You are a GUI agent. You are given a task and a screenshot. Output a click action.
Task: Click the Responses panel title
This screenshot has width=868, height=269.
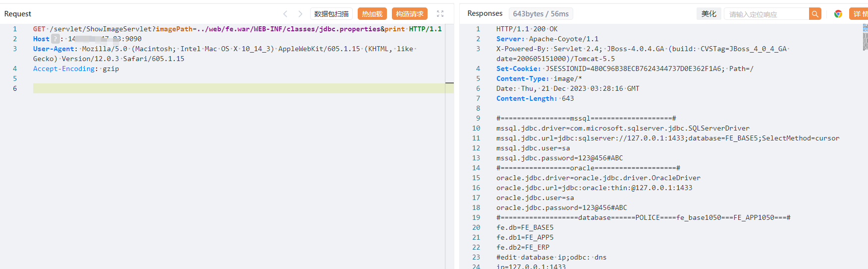point(485,13)
